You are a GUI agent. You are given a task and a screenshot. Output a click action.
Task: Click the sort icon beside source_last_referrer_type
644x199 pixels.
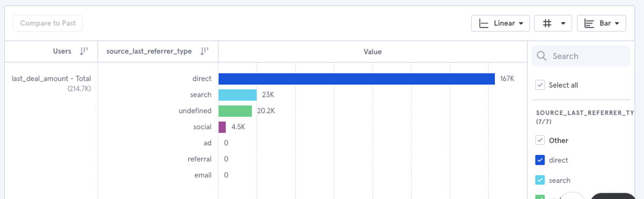[204, 52]
